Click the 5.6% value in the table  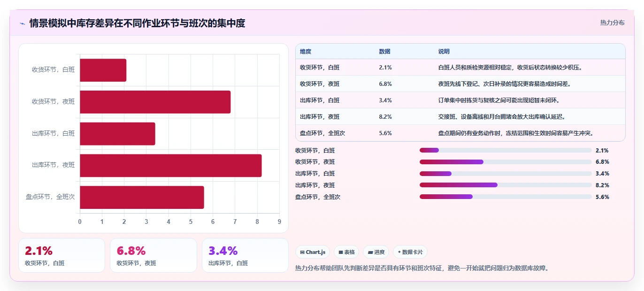(x=385, y=133)
